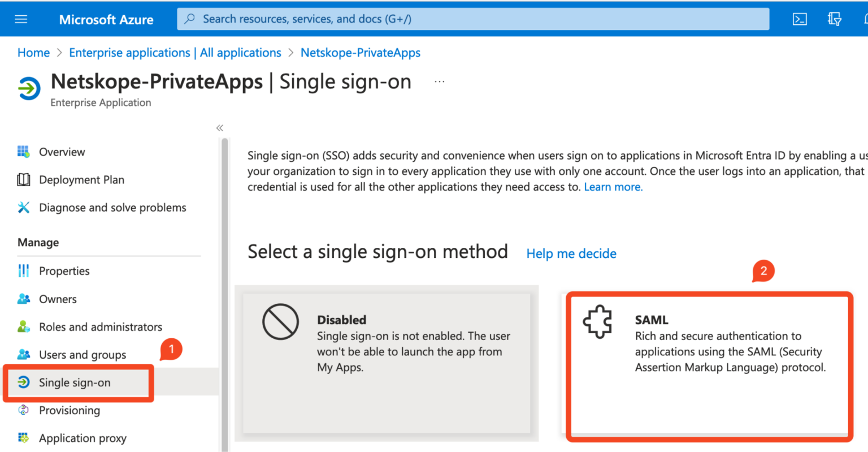The height and width of the screenshot is (452, 868).
Task: Click Diagnose and solve problems wrench icon
Action: click(23, 207)
